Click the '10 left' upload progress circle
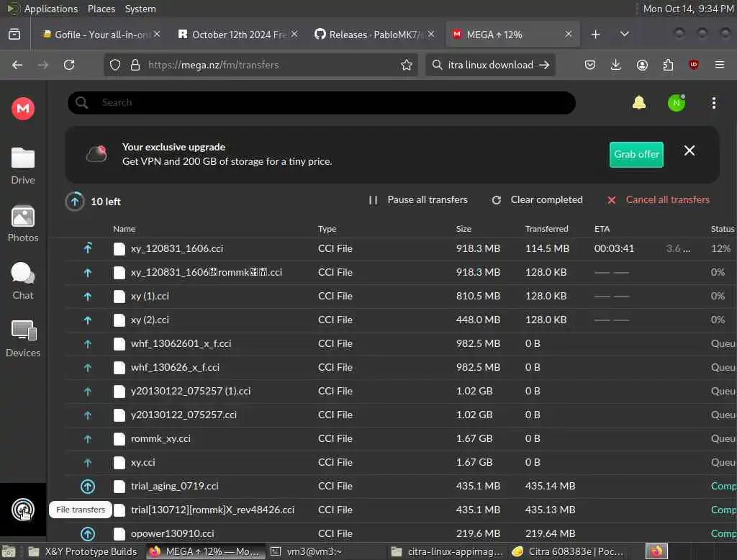 [74, 202]
